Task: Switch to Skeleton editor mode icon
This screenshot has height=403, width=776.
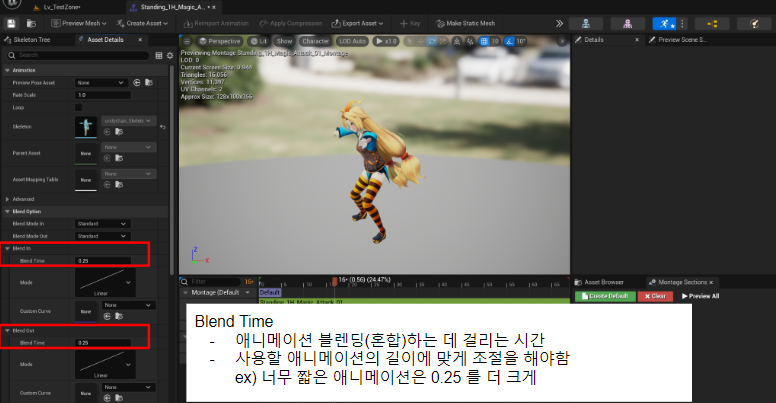Action: pyautogui.click(x=586, y=23)
